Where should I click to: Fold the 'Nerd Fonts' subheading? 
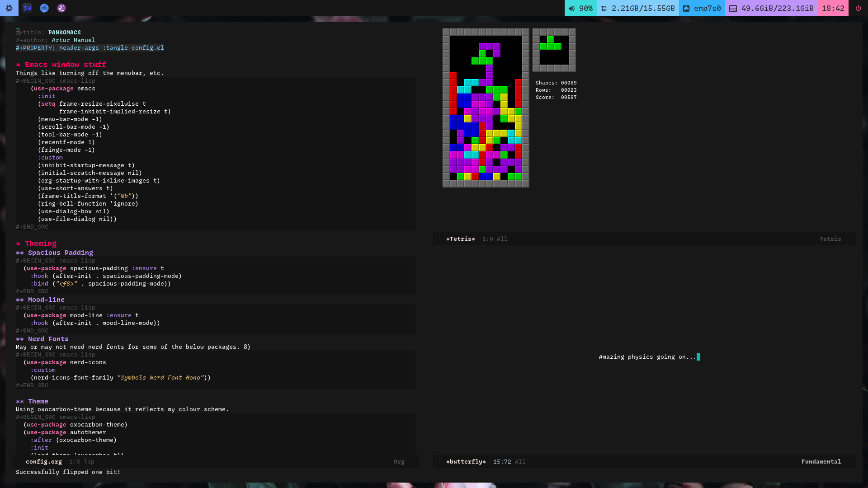point(42,339)
